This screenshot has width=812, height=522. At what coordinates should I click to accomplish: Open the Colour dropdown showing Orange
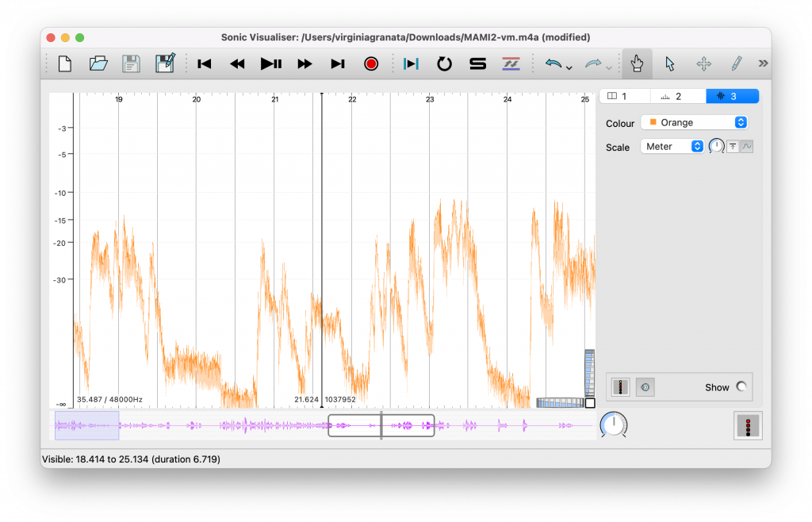pos(694,122)
